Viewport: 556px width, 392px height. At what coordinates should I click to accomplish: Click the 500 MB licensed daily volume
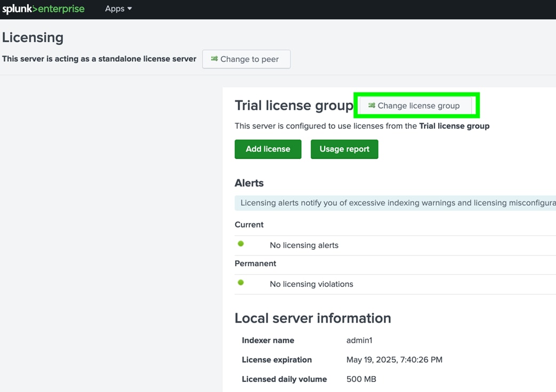(361, 379)
